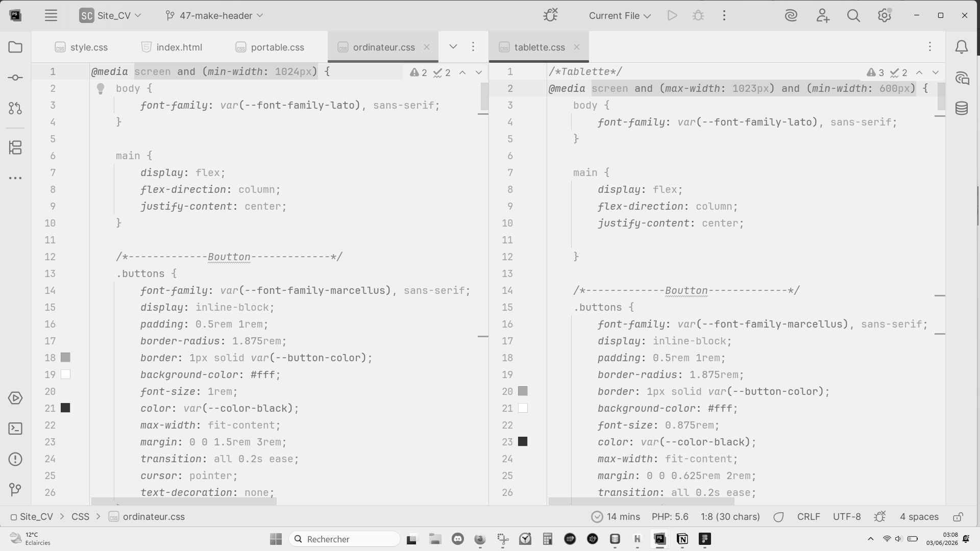The image size is (980, 551).
Task: Open the UTF-8 encoding selector
Action: [x=847, y=517]
